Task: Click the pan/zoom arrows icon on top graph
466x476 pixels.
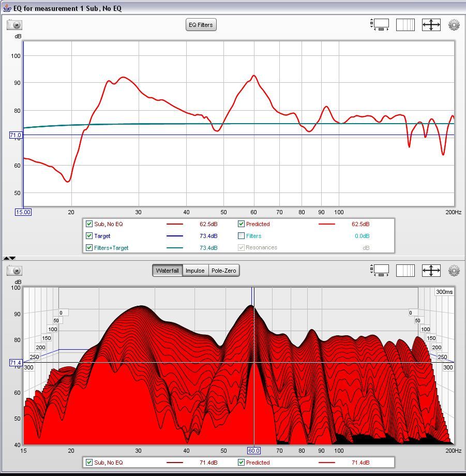Action: click(x=431, y=24)
